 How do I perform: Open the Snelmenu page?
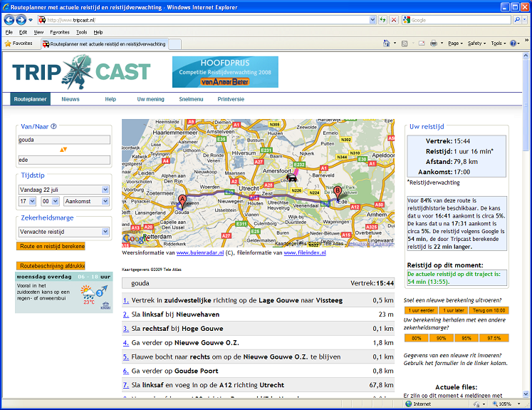point(191,99)
